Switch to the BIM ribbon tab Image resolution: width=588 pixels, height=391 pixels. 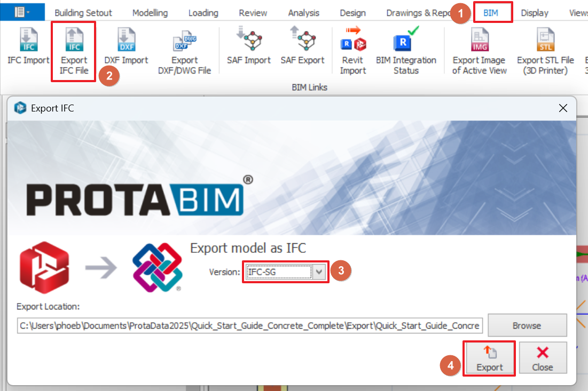pyautogui.click(x=490, y=13)
